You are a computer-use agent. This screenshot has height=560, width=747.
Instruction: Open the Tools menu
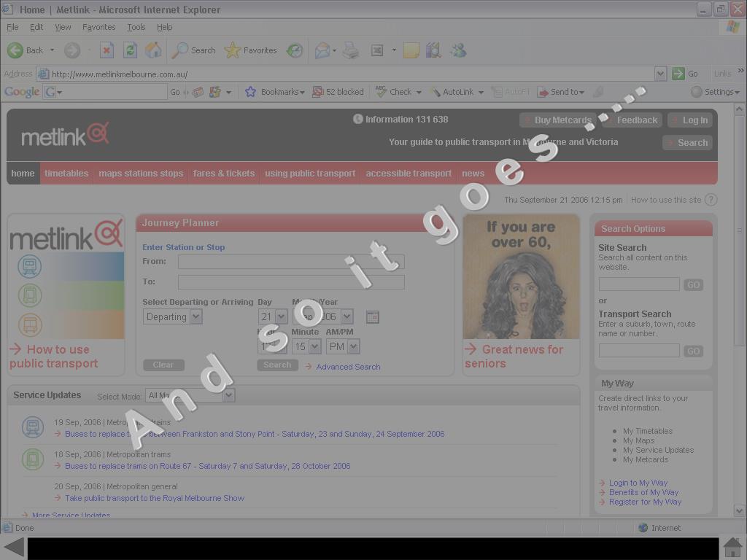(136, 27)
